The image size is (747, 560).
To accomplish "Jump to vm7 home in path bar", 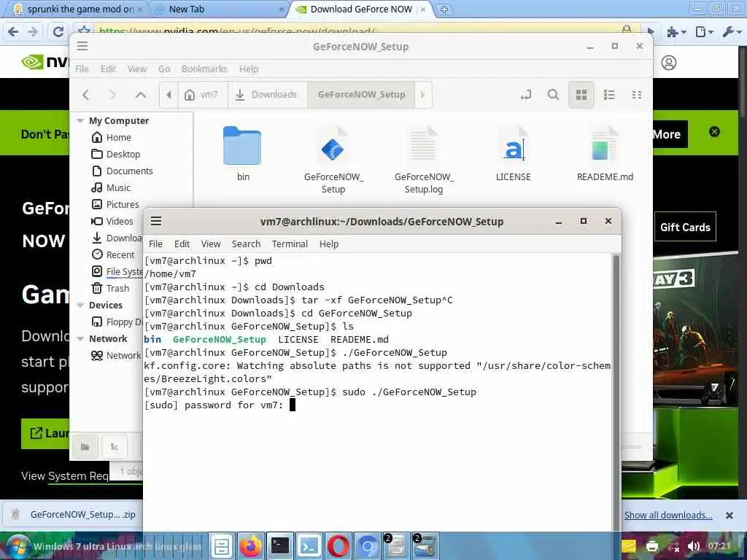I will 202,95.
